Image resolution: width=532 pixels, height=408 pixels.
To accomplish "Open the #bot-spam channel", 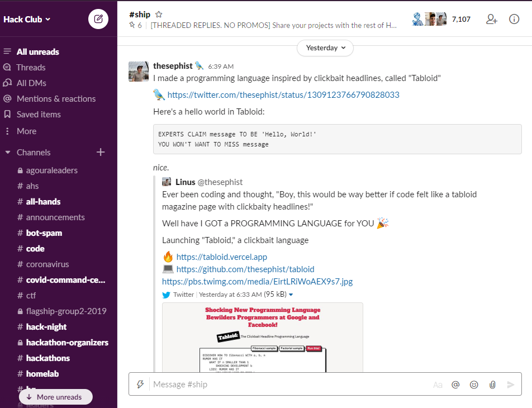I will (x=44, y=233).
